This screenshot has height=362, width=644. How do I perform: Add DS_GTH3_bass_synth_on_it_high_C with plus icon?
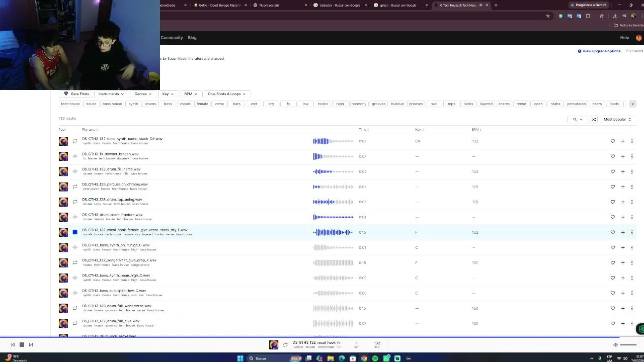(622, 247)
